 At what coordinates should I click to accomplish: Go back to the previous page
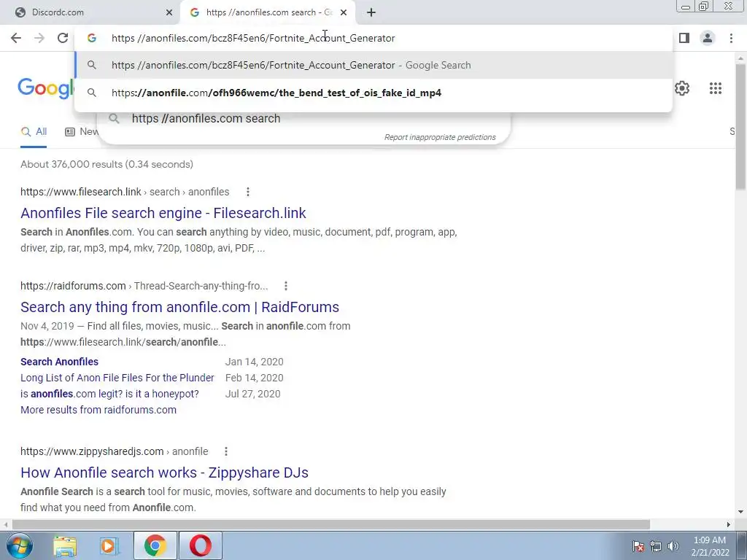pyautogui.click(x=16, y=38)
